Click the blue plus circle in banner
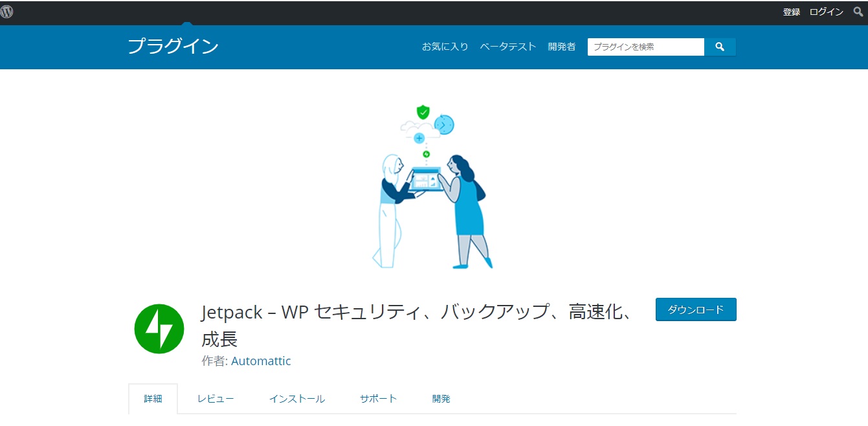 tap(419, 138)
